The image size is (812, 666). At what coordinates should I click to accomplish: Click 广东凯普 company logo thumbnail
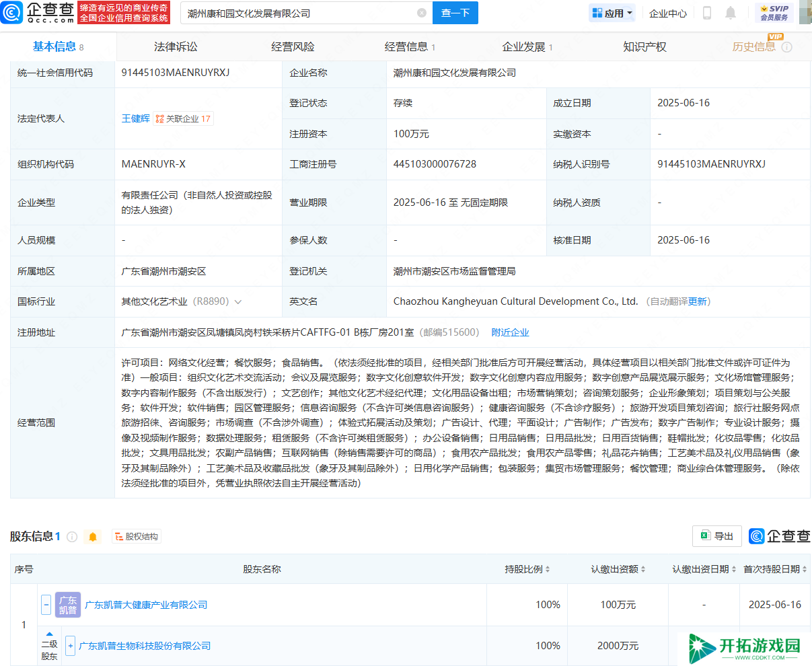[x=68, y=605]
